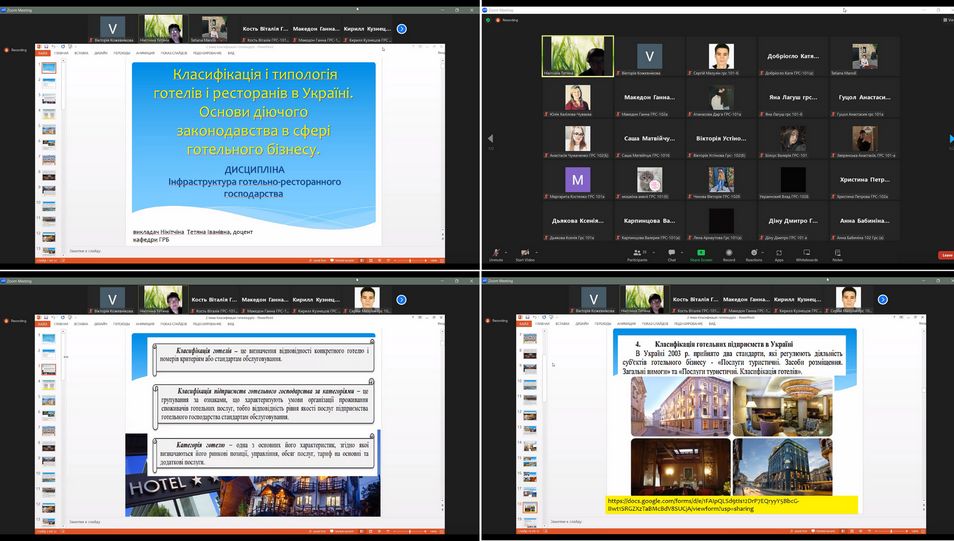Screen dimensions: 954x541
Task: Open the ПОКАЗ СЛАЙДОВ tab in title-slide window
Action: [x=173, y=53]
